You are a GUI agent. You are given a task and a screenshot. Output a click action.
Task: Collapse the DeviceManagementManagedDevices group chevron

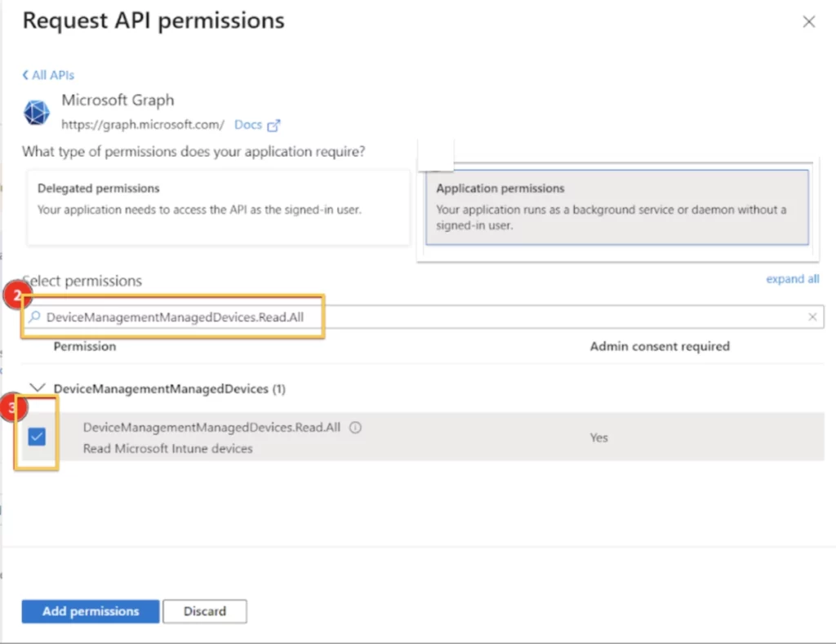coord(37,389)
